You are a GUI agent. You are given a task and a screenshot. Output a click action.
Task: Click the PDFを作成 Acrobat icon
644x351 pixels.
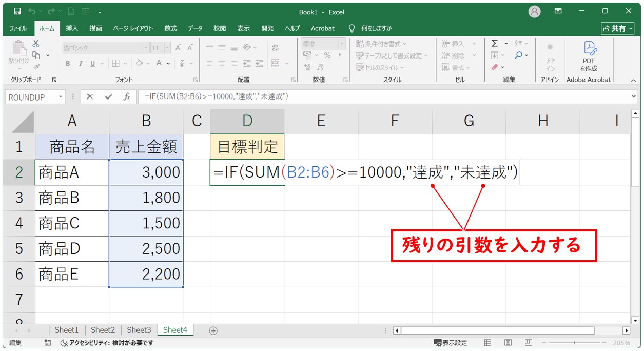(x=589, y=56)
